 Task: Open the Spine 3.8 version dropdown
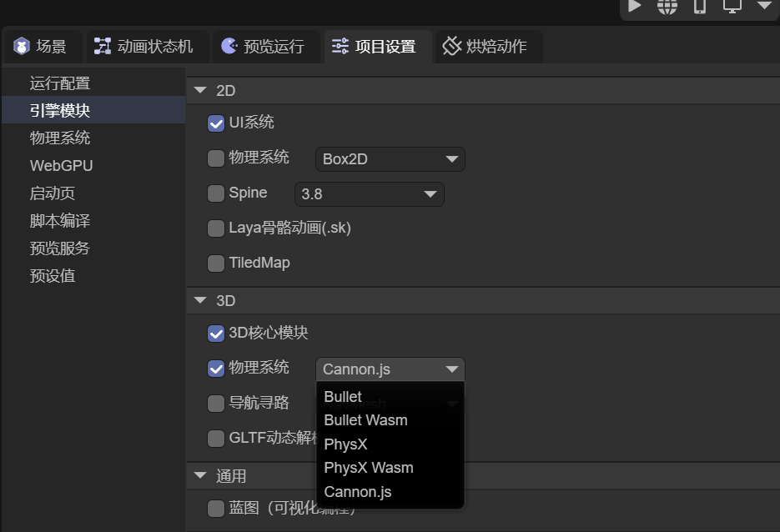point(369,194)
